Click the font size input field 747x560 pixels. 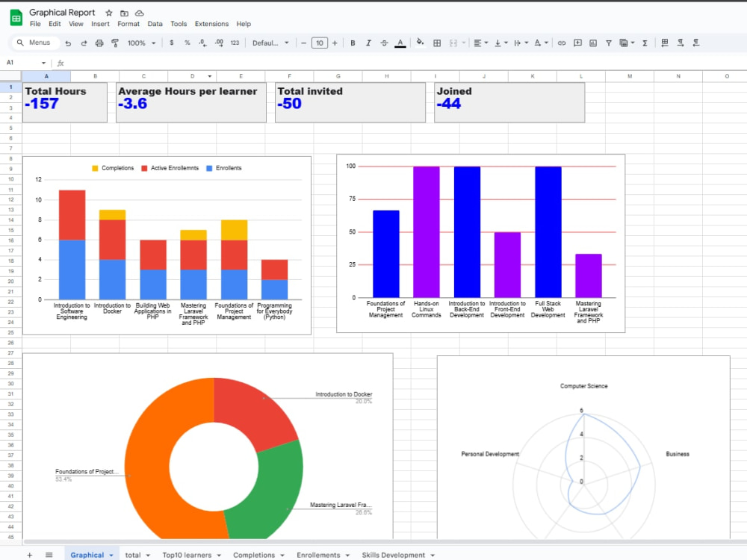click(x=319, y=43)
